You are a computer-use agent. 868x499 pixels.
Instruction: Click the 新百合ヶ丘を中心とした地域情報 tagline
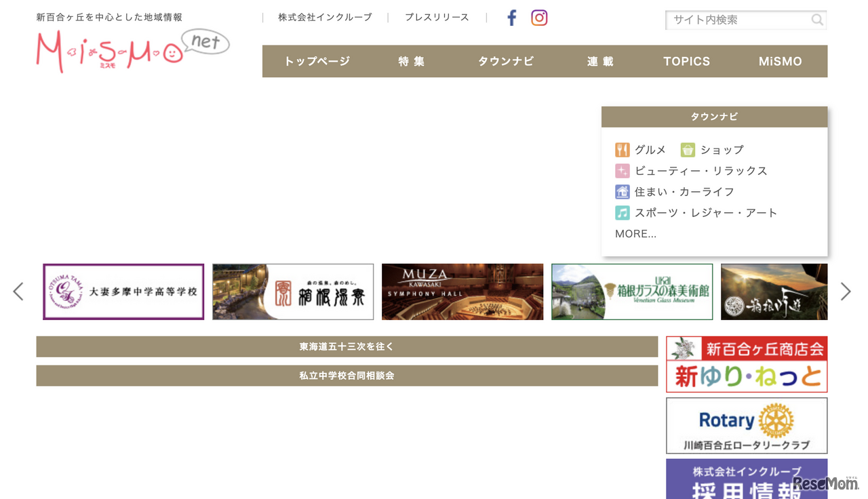109,18
